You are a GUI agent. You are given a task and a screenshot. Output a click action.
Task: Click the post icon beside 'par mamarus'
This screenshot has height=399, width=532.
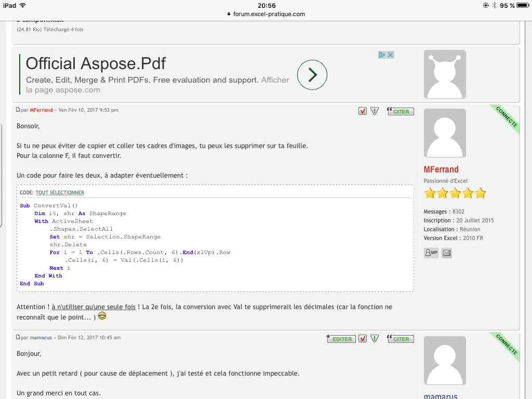18,337
